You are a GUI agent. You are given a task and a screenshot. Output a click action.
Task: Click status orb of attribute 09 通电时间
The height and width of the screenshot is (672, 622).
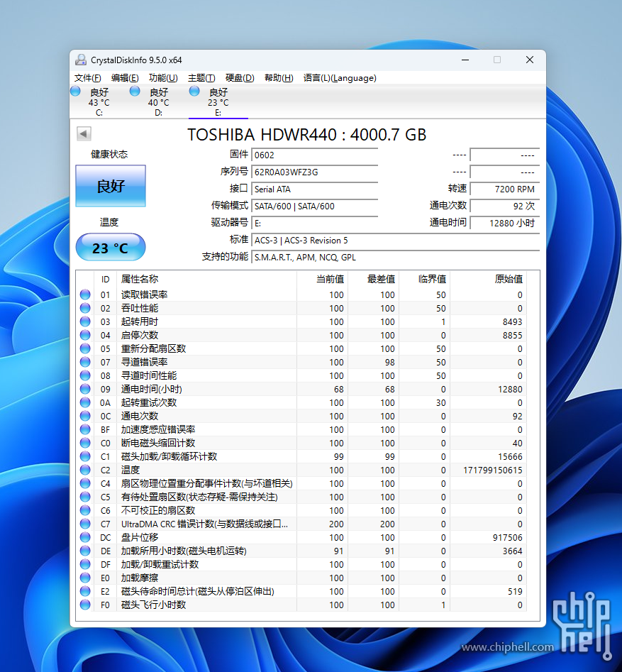coord(85,389)
